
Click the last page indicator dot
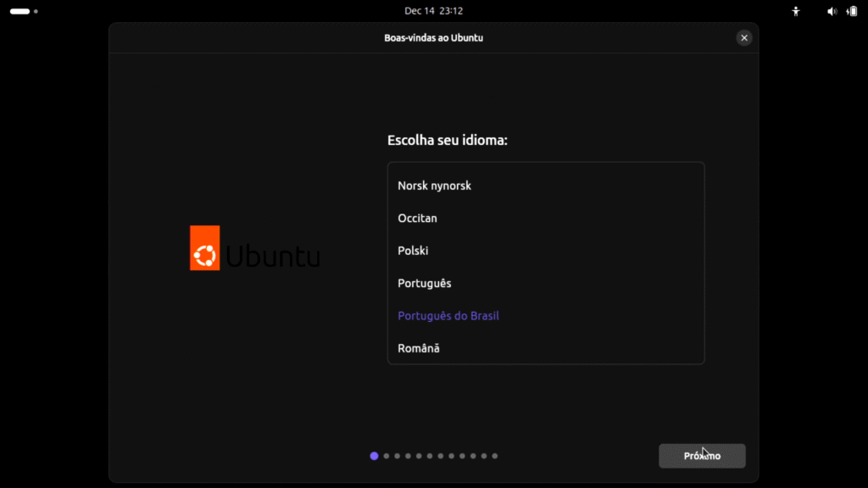pos(495,456)
